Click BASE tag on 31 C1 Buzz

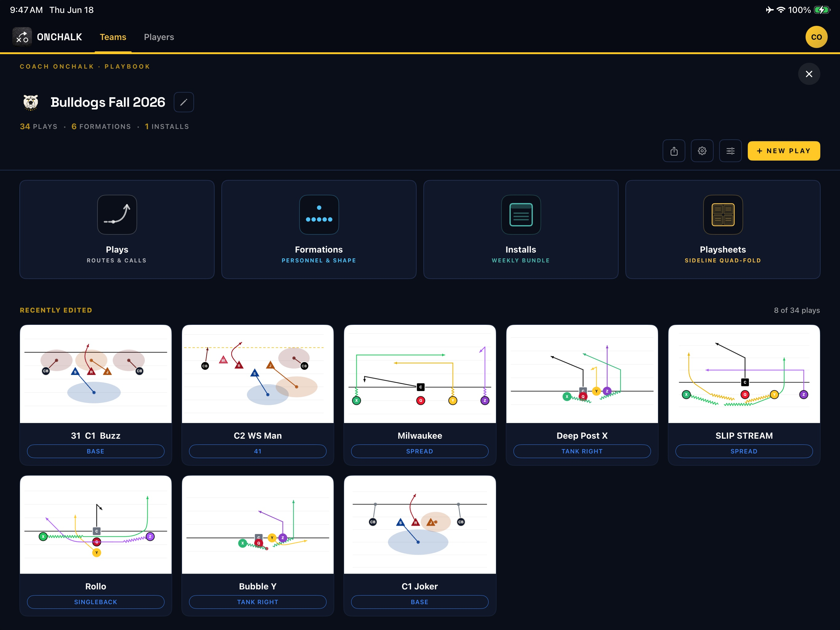(96, 451)
